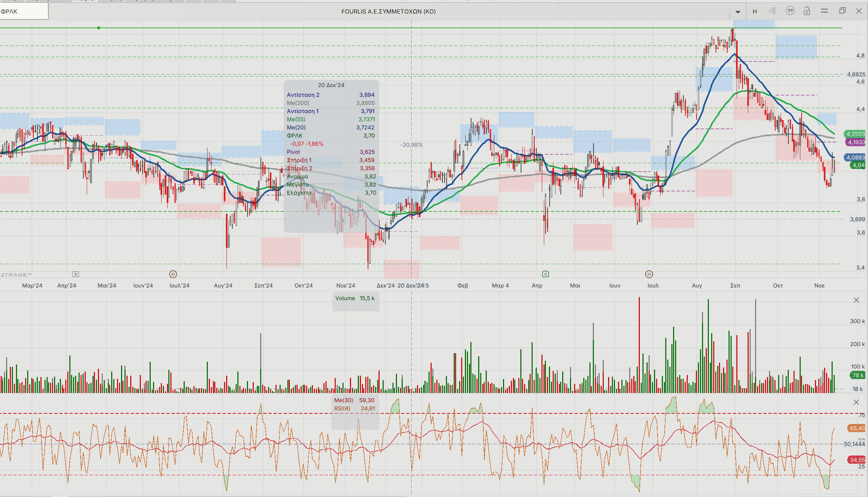868x497 pixels.
Task: Click the 4,1933 purple price label
Action: pyautogui.click(x=856, y=142)
